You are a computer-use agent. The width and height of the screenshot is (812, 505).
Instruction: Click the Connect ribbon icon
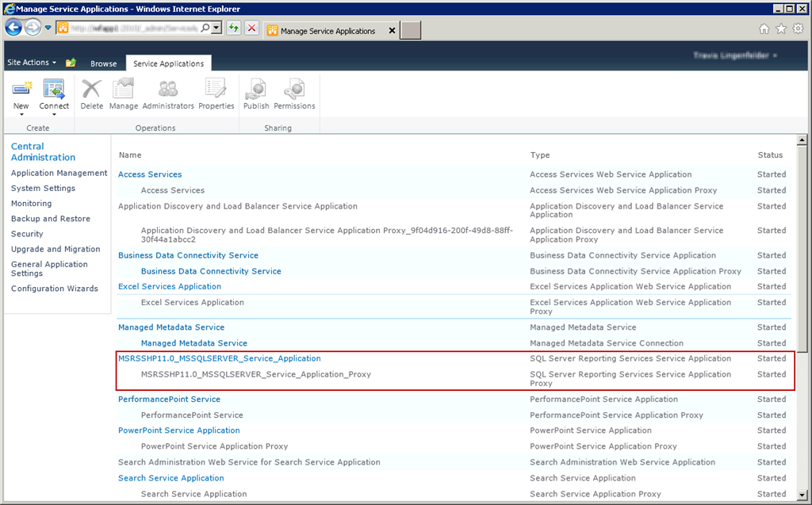pyautogui.click(x=54, y=89)
